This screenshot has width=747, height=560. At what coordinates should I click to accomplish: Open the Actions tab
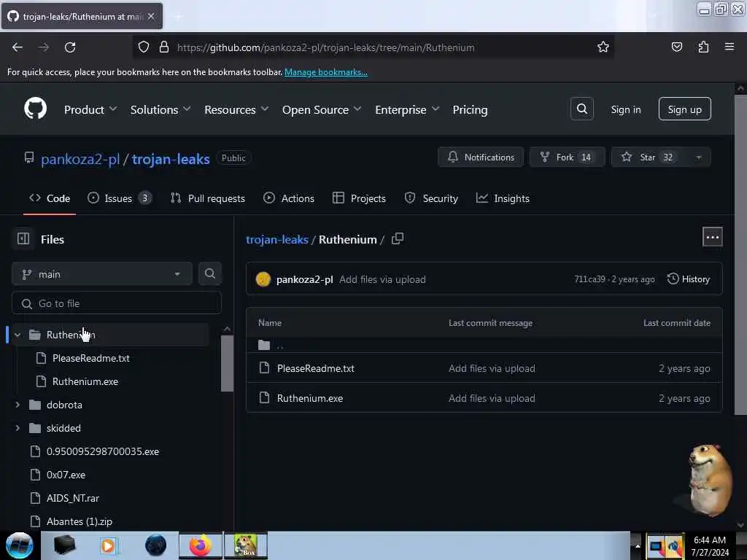pyautogui.click(x=289, y=198)
